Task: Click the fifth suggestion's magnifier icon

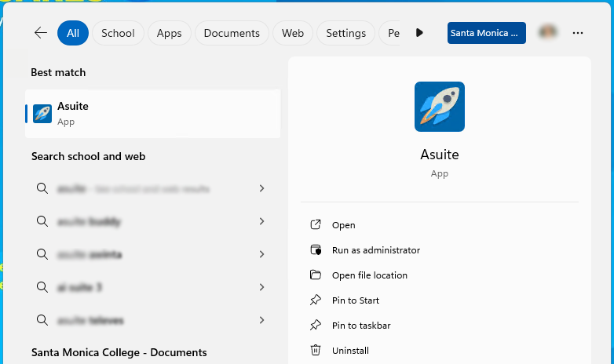Action: tap(42, 320)
